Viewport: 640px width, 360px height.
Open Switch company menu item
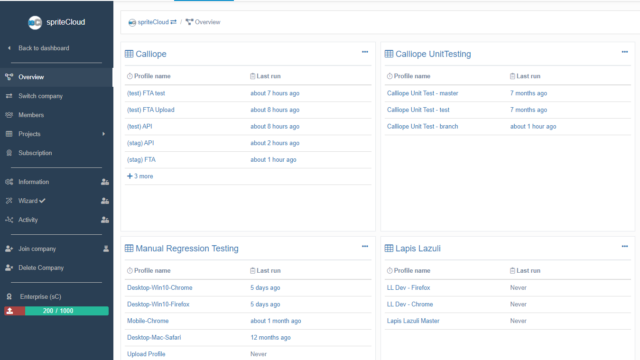(x=40, y=96)
